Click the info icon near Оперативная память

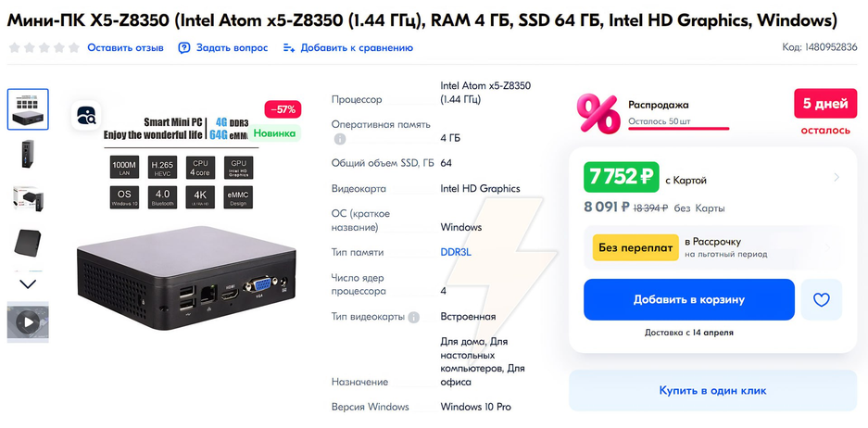(x=340, y=140)
